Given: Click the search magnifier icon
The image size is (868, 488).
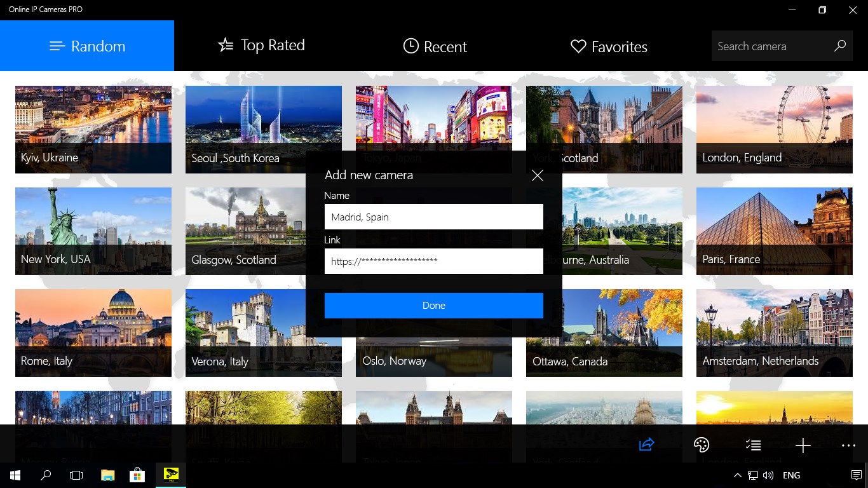Looking at the screenshot, I should tap(839, 46).
